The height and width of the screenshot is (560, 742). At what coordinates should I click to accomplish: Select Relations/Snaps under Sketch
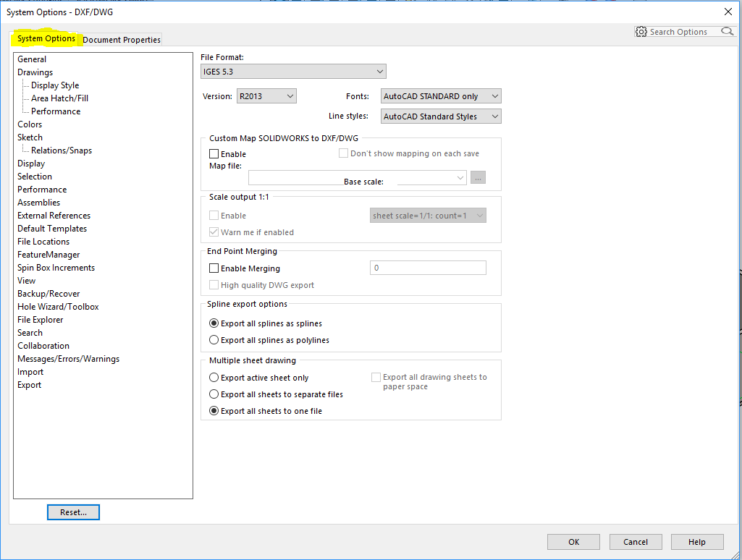tap(62, 150)
